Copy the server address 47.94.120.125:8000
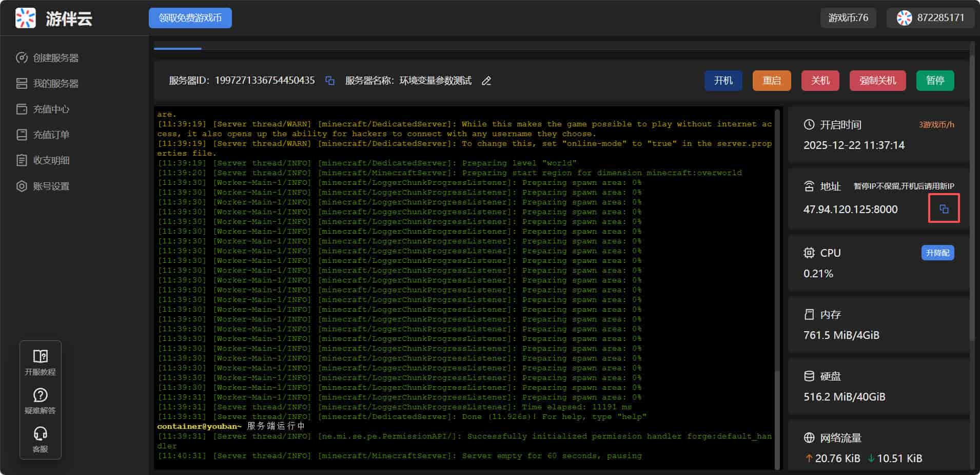The width and height of the screenshot is (980, 475). 944,208
